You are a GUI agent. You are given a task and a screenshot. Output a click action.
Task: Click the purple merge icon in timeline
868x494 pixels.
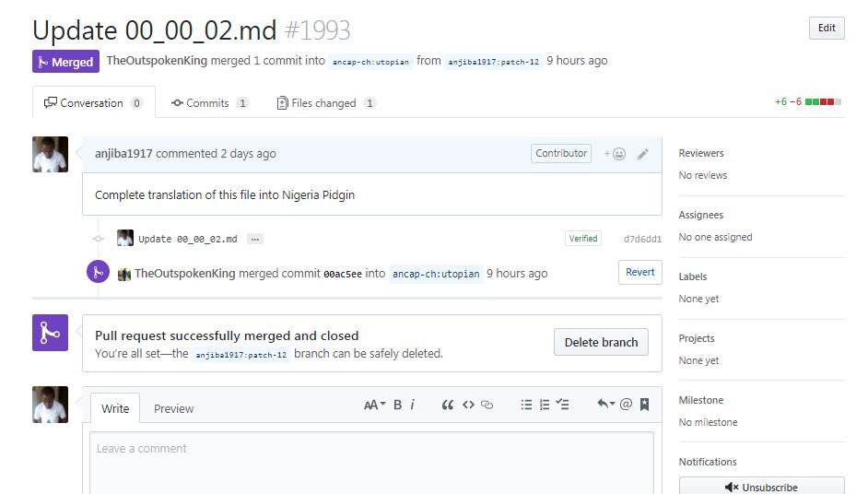click(98, 272)
